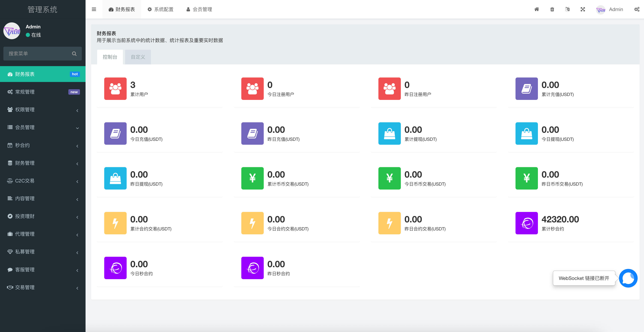This screenshot has width=644, height=332.
Task: Open the 系统配置 top tab
Action: coord(160,9)
